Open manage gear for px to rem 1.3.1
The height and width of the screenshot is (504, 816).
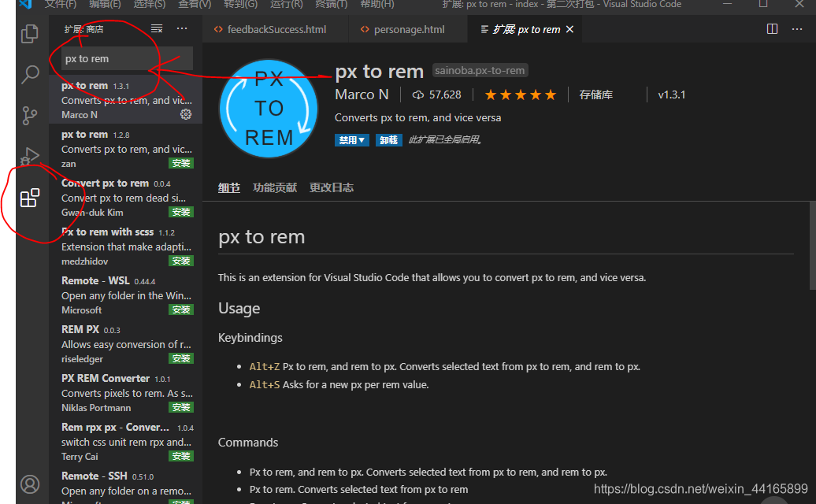click(x=186, y=114)
